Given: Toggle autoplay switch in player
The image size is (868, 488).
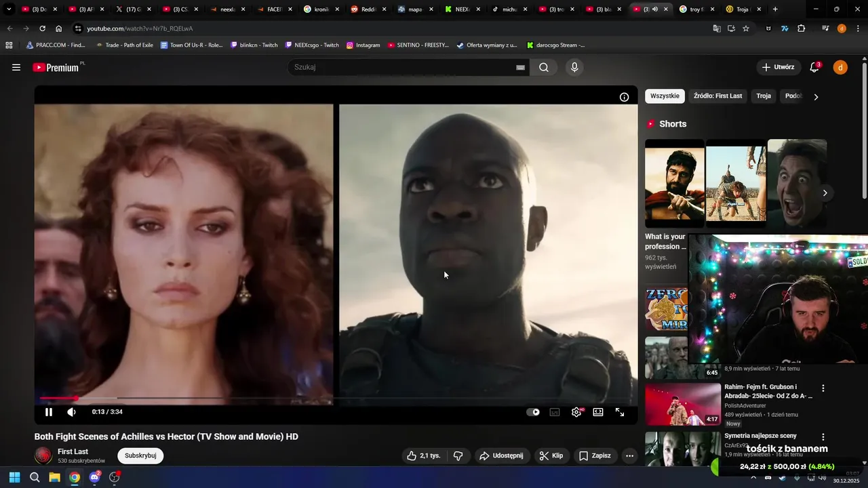Looking at the screenshot, I should (534, 412).
